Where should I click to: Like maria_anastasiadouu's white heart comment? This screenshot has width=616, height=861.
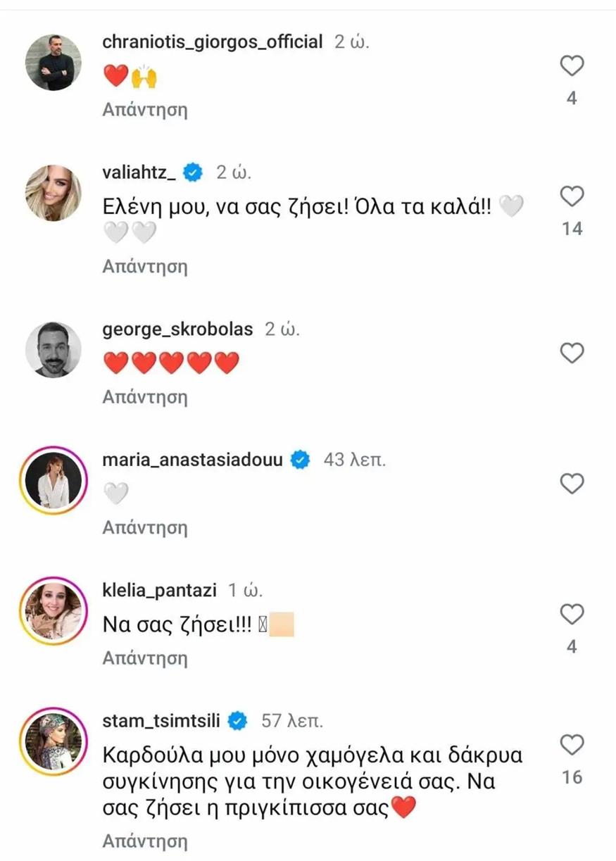click(x=572, y=484)
